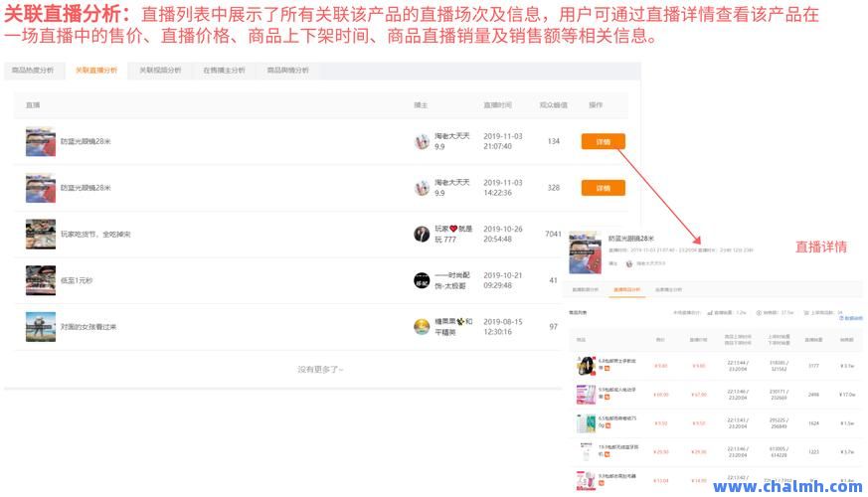This screenshot has width=868, height=497.
Task: Open the pink product thumbnail priced ¥17.0w sales
Action: (586, 395)
